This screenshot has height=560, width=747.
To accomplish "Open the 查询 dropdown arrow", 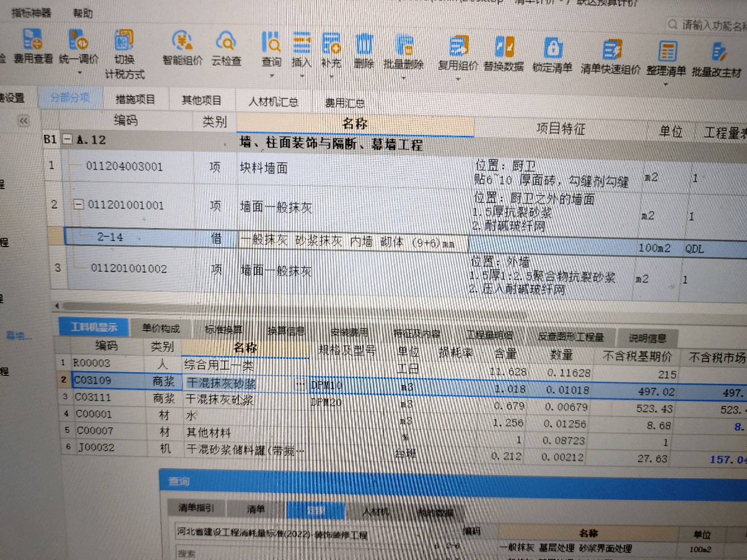I will (x=272, y=76).
